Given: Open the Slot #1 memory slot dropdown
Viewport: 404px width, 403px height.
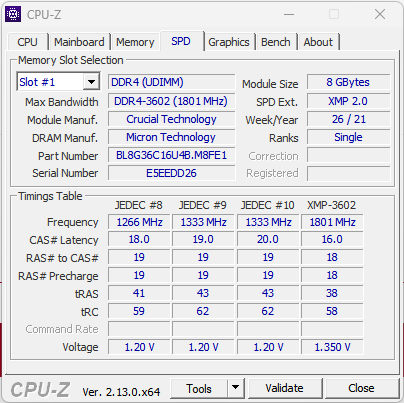Looking at the screenshot, I should 91,82.
